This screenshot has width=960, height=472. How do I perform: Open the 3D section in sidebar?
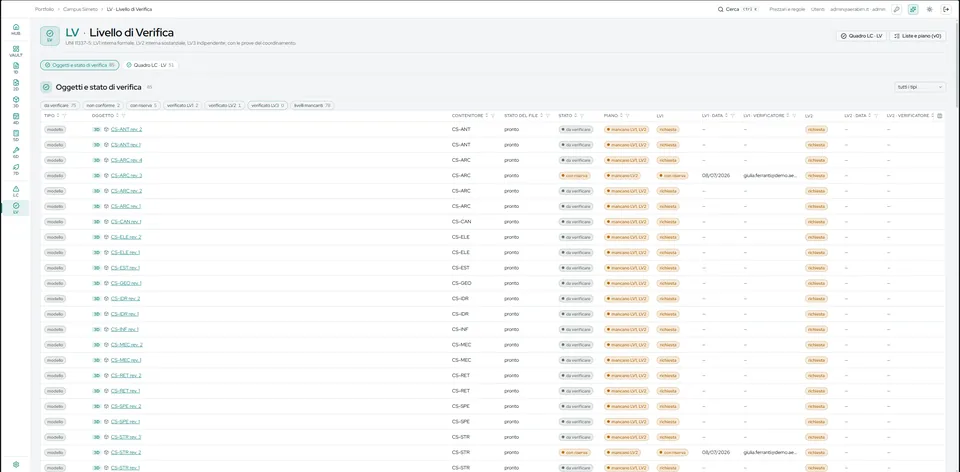16,102
